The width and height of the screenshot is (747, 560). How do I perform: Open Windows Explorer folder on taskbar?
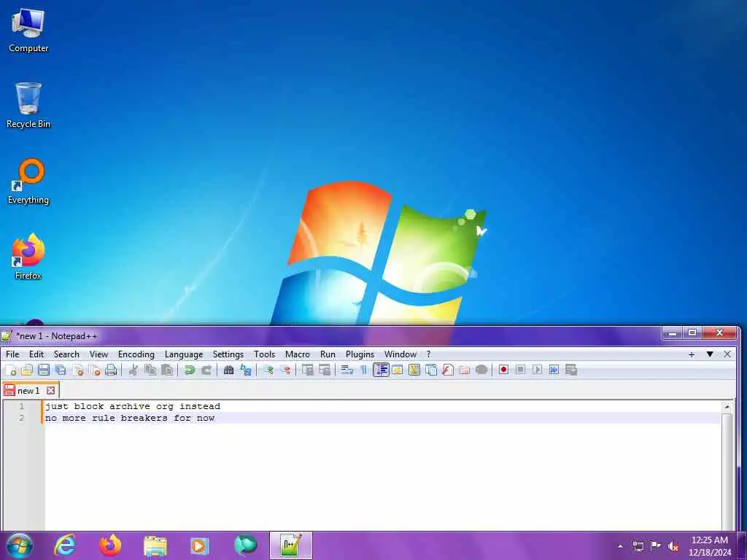click(155, 545)
